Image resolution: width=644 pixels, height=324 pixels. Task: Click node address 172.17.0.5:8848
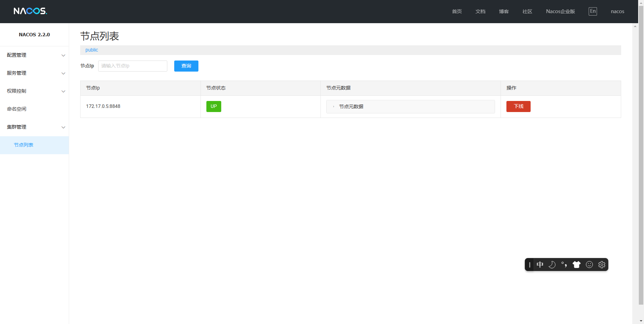pyautogui.click(x=103, y=107)
